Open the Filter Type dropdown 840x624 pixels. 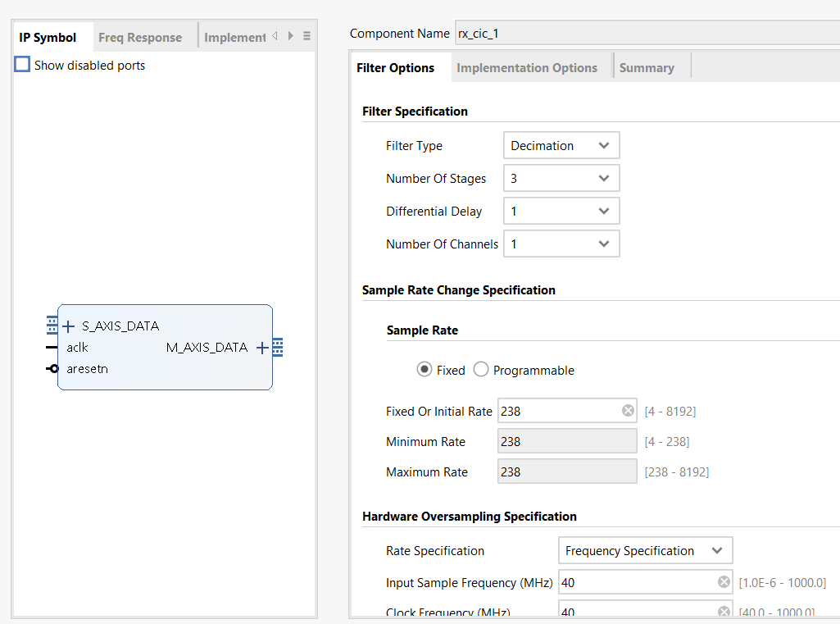pyautogui.click(x=561, y=146)
